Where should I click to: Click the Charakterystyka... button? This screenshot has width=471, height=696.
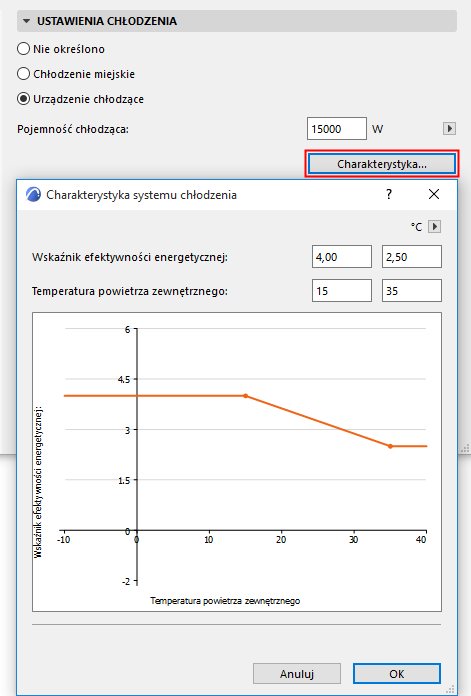coord(382,164)
